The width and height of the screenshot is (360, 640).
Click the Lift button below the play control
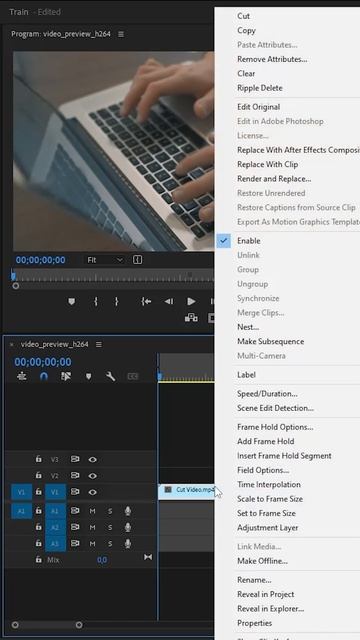[x=191, y=318]
